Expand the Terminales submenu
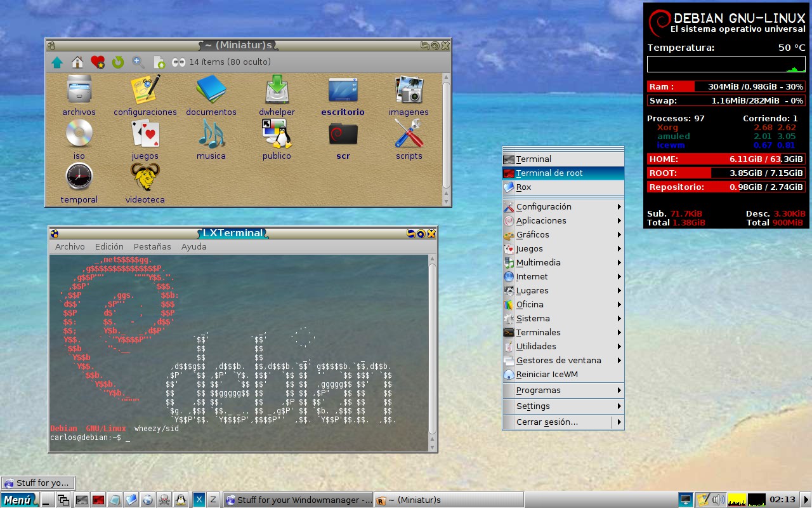The image size is (812, 508). pos(563,332)
